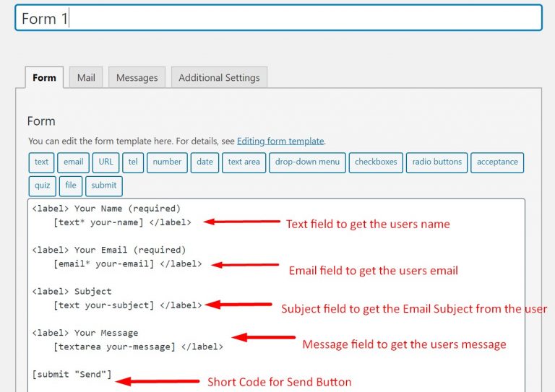Click the 'Form' section heading
This screenshot has width=555, height=392.
pos(41,121)
